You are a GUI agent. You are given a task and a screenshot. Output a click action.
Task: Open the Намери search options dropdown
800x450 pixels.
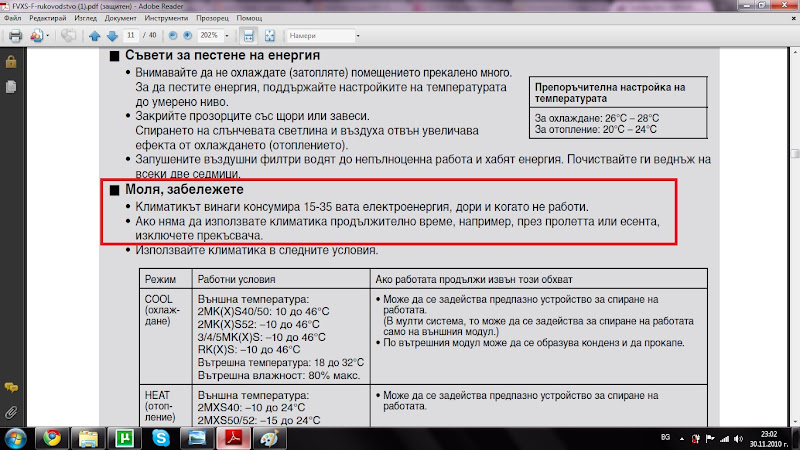(x=358, y=36)
